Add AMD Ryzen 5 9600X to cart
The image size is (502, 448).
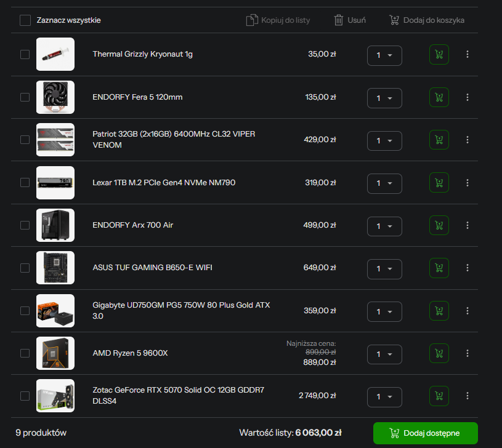(439, 353)
